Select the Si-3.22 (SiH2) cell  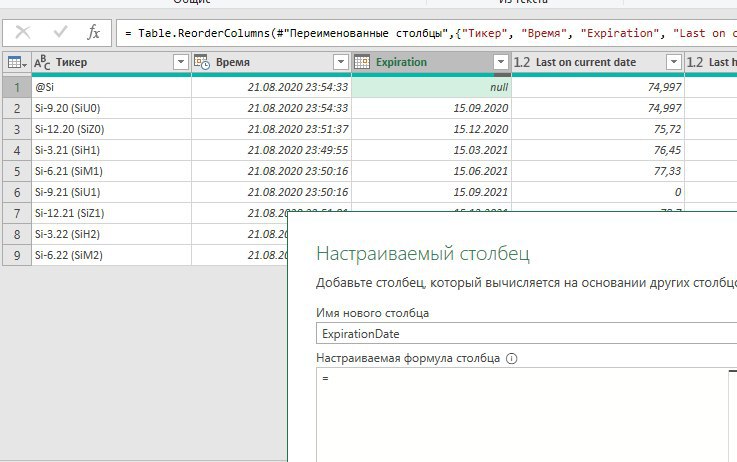(x=111, y=234)
